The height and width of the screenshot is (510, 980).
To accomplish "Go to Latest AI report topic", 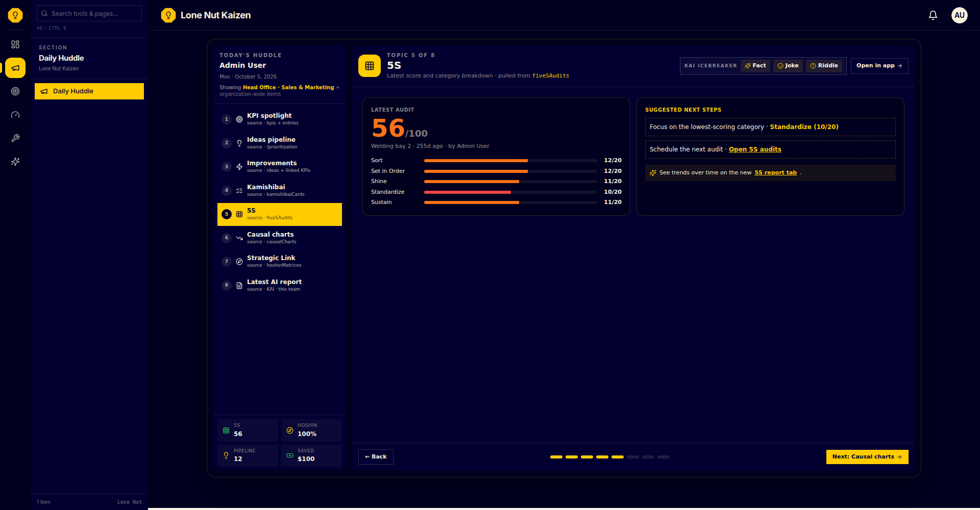I will (280, 285).
